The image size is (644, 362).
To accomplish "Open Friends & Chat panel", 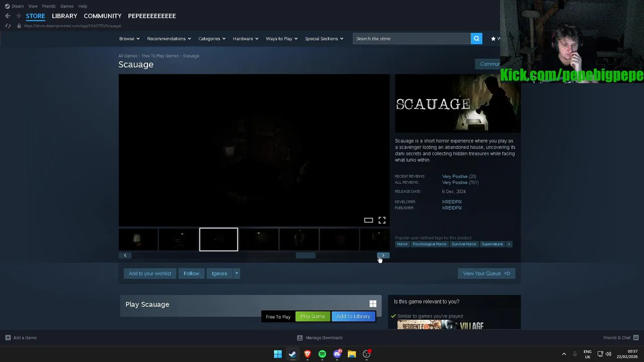I will (x=621, y=338).
